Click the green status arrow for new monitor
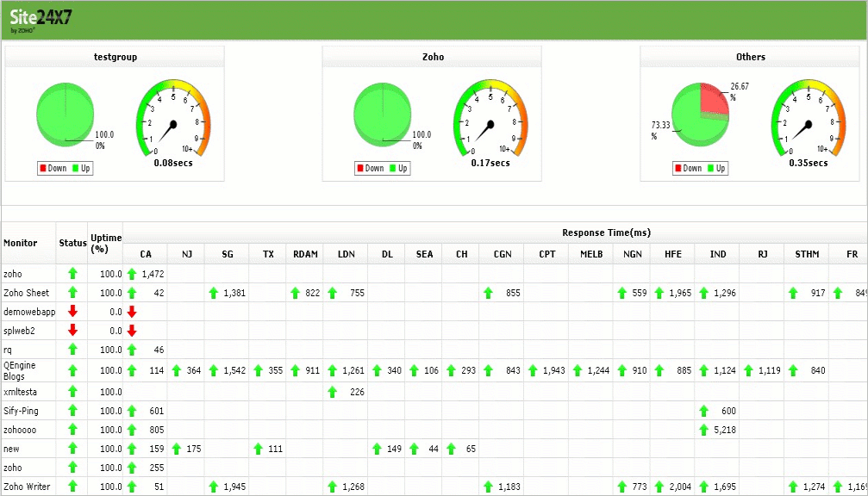The width and height of the screenshot is (868, 496). point(72,448)
